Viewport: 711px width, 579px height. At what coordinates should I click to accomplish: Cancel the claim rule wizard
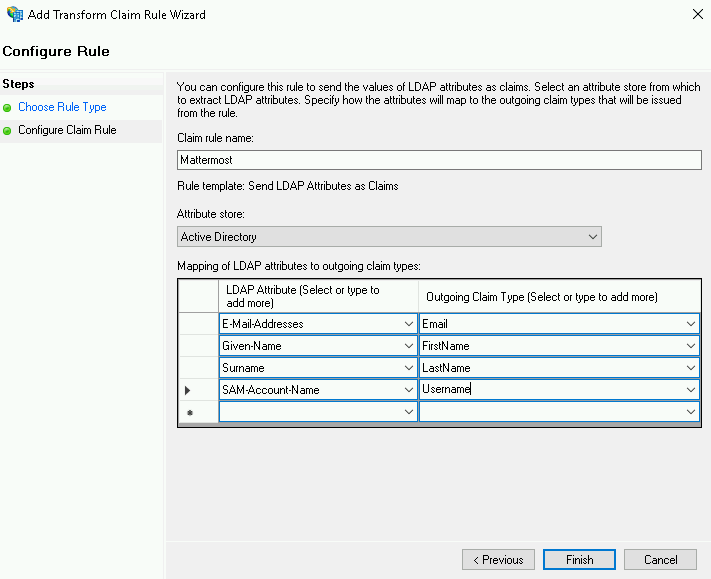[x=660, y=560]
